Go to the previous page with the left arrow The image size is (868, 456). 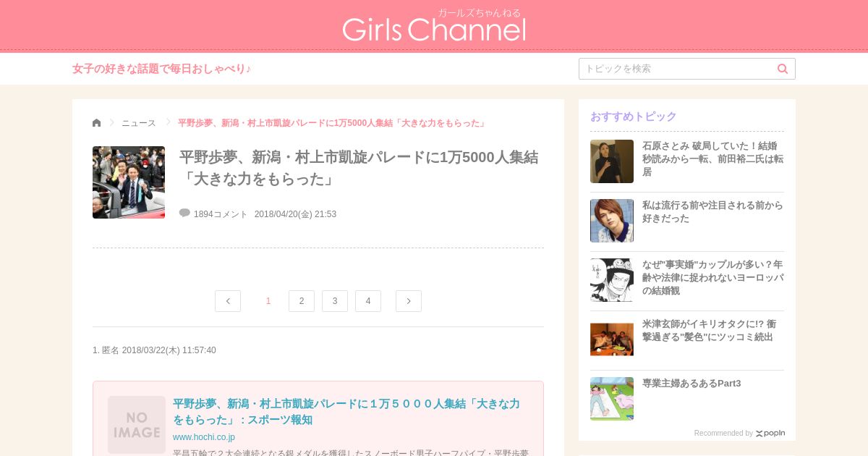(228, 301)
